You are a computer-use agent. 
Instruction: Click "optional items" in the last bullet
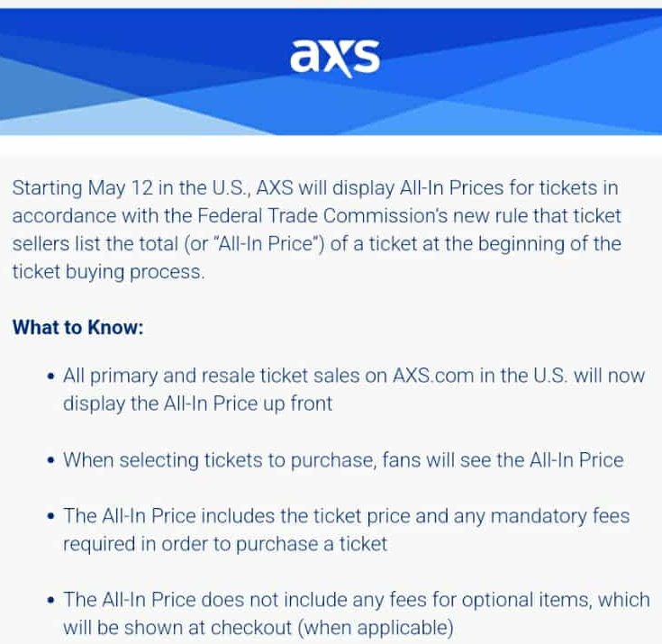tap(530, 599)
